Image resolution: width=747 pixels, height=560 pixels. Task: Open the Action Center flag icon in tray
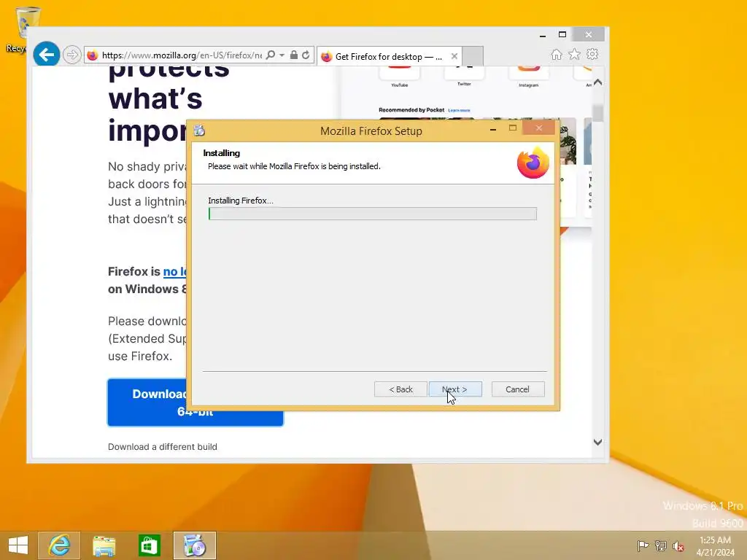pos(643,545)
